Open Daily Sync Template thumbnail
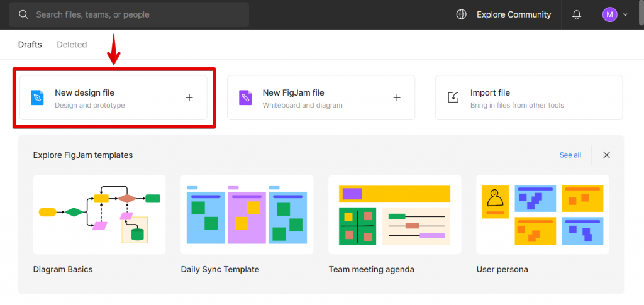This screenshot has width=644, height=305. pos(247,214)
